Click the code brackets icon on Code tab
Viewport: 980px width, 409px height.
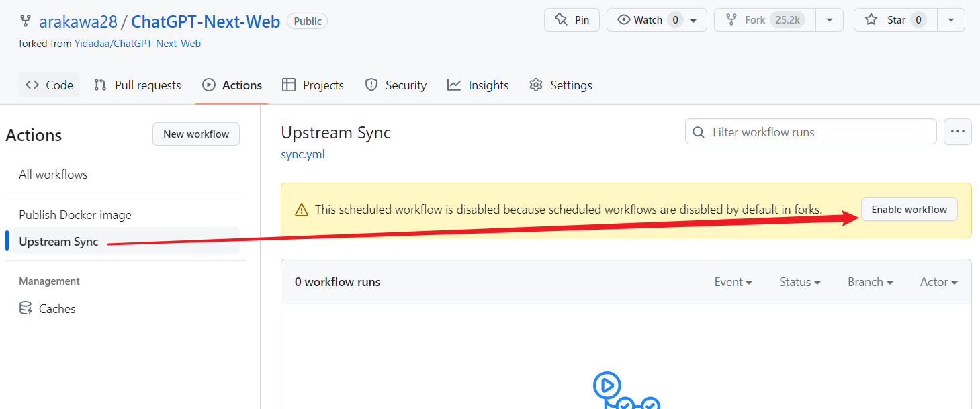32,85
